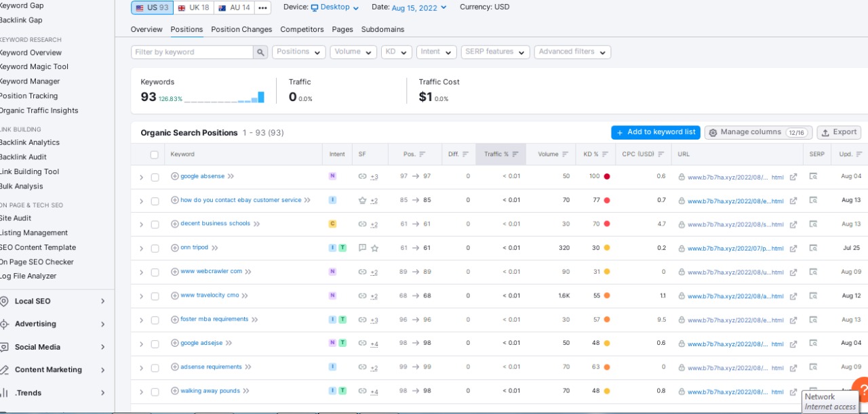
Task: Open the Device Desktop dropdown
Action: (x=335, y=7)
